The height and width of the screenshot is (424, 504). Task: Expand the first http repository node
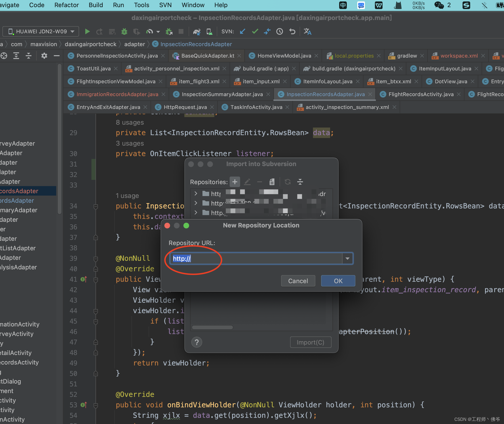196,193
